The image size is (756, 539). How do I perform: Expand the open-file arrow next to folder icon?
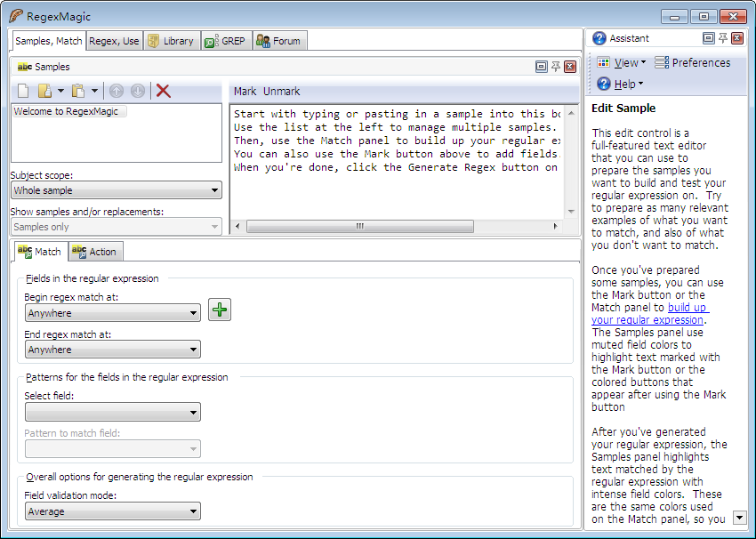pyautogui.click(x=60, y=91)
